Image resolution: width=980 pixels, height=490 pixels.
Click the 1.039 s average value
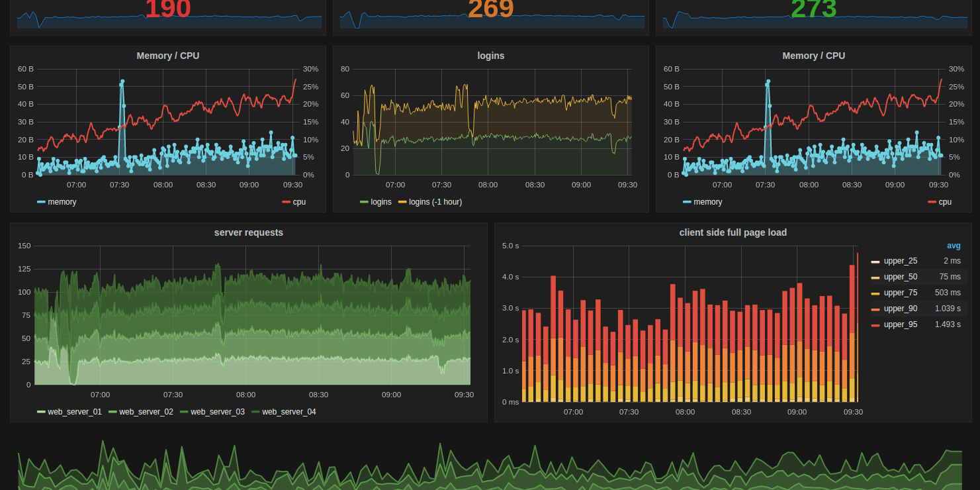(948, 309)
